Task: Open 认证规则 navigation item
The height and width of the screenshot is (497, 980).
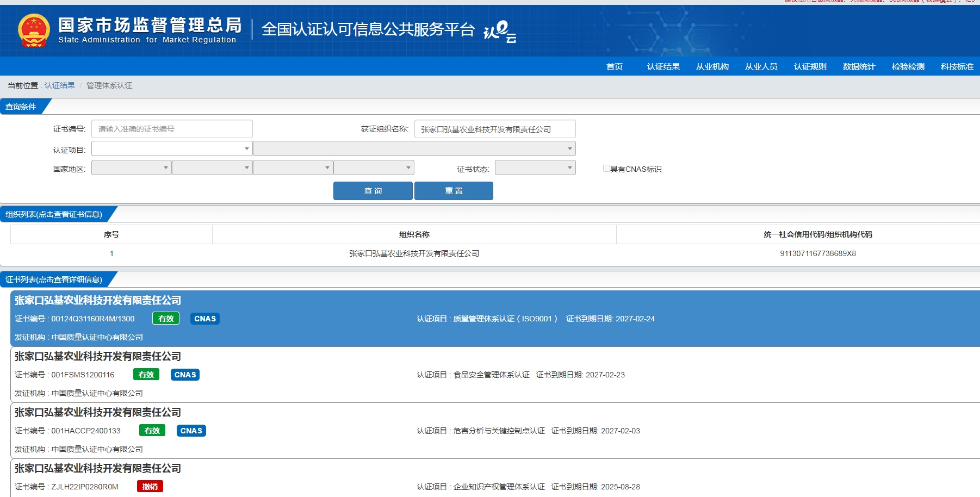Action: [810, 66]
